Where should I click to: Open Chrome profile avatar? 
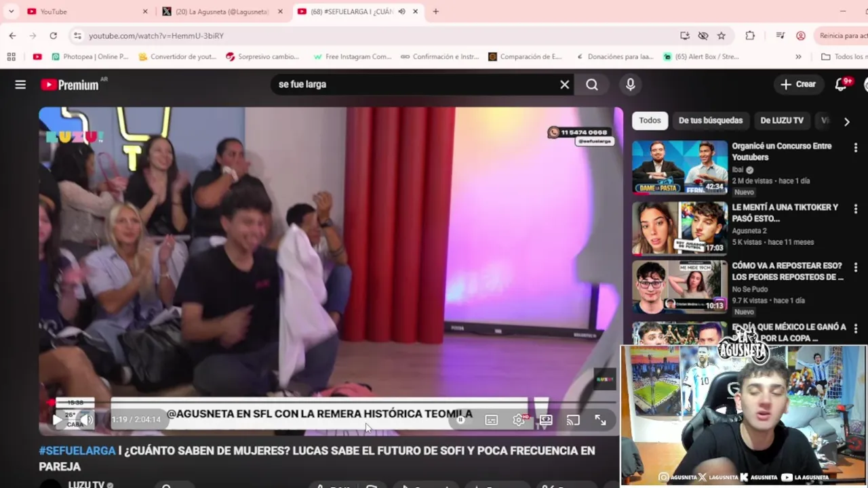point(801,35)
